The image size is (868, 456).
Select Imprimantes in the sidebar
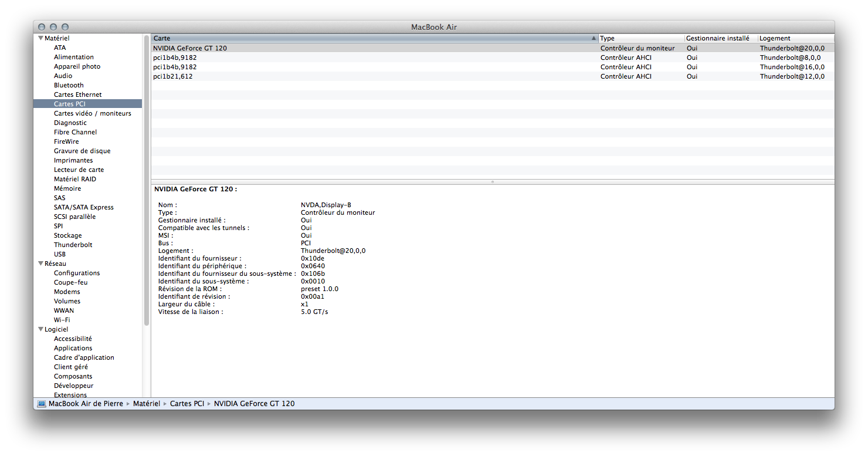coord(73,160)
